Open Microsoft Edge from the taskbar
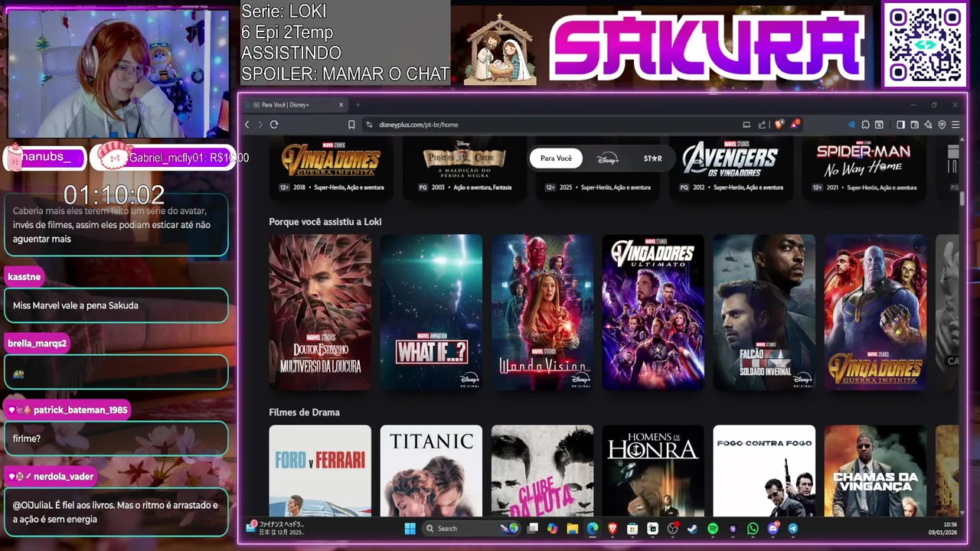This screenshot has height=551, width=980. click(592, 528)
